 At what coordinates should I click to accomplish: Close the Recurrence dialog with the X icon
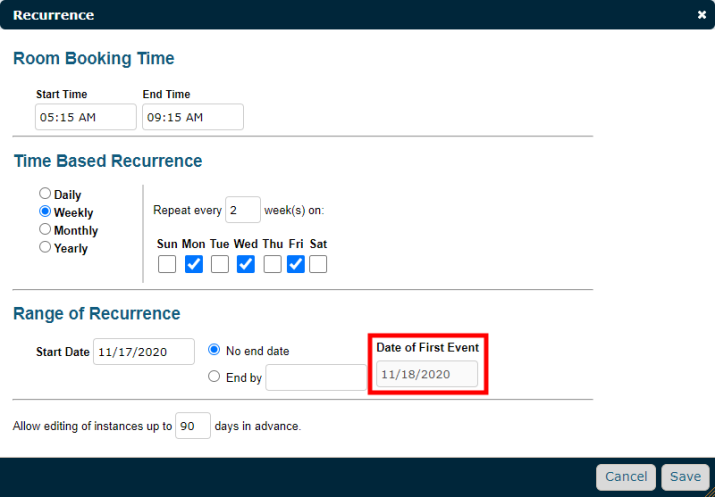coord(702,15)
